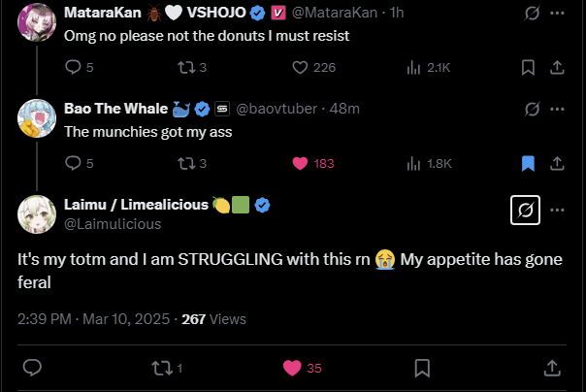This screenshot has height=392, width=586.
Task: Like MataraKan's tweet with 226 likes
Action: pyautogui.click(x=300, y=67)
